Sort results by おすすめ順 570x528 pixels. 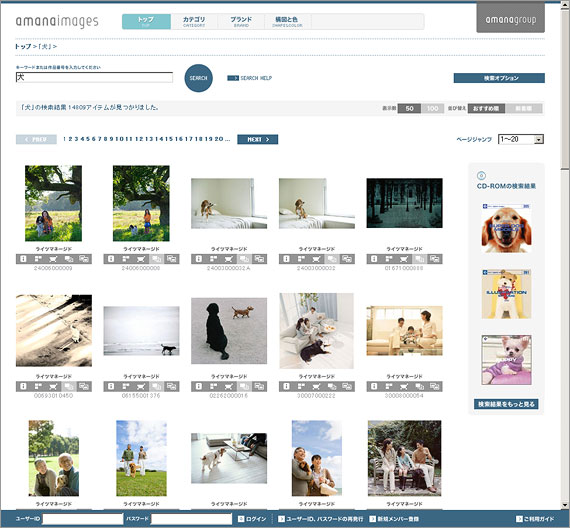coord(486,108)
